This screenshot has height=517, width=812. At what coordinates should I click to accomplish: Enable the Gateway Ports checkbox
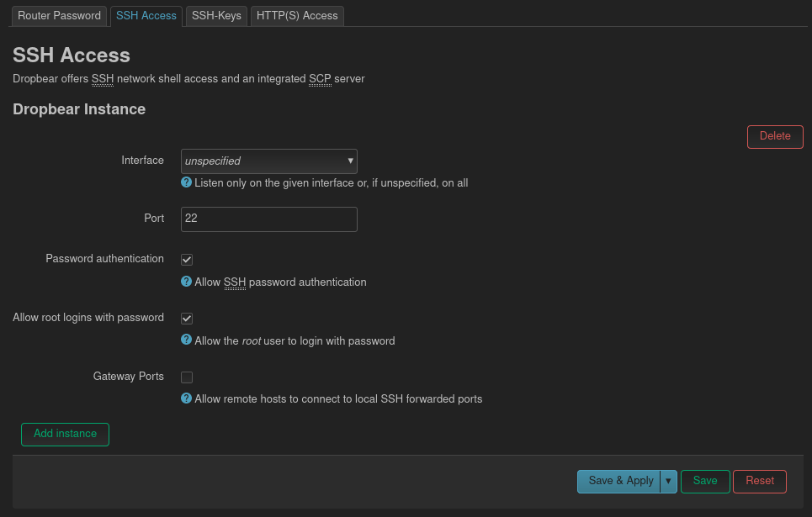point(186,377)
